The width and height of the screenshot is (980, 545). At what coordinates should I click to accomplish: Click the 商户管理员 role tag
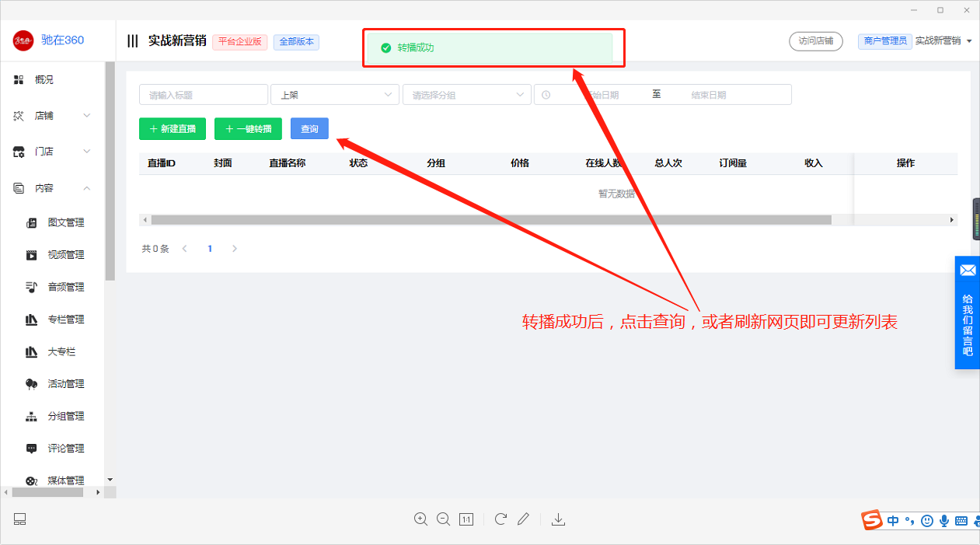click(884, 41)
